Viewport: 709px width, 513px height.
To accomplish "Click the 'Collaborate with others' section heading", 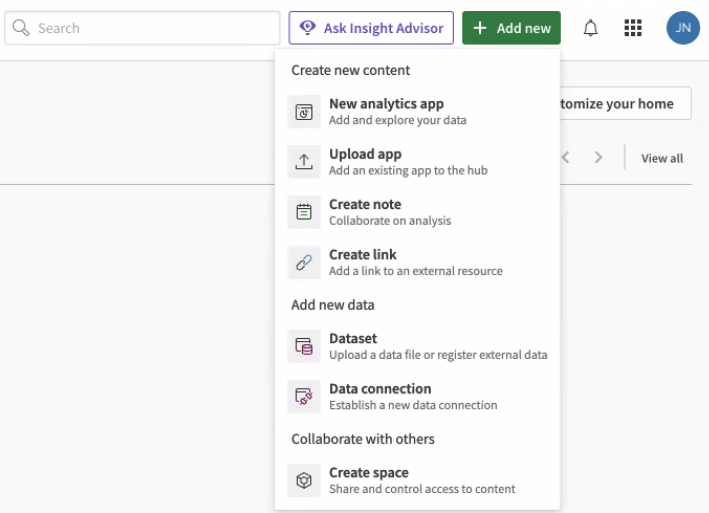I will click(363, 439).
